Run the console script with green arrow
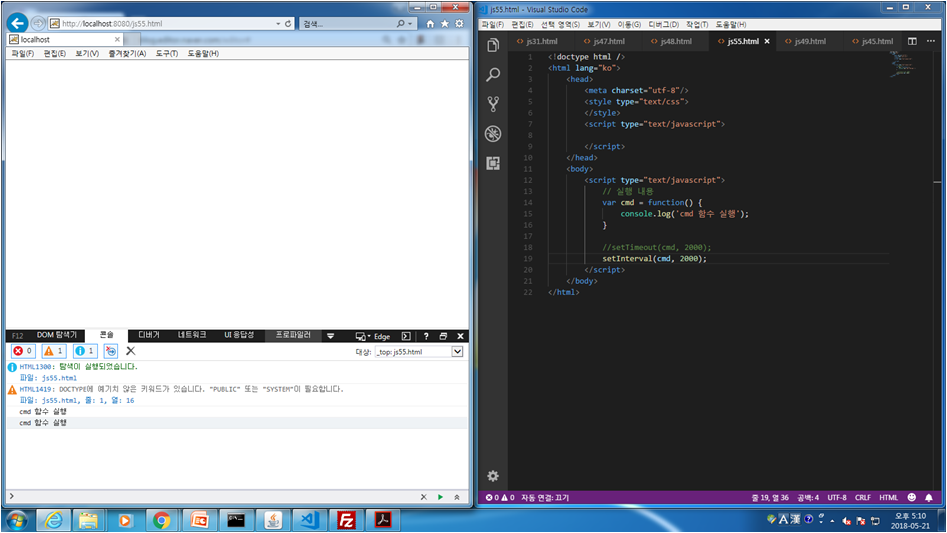Screen dimensions: 947x533 pos(440,497)
